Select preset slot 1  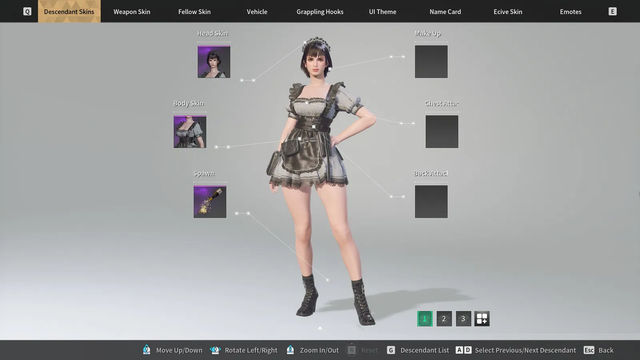[424, 319]
